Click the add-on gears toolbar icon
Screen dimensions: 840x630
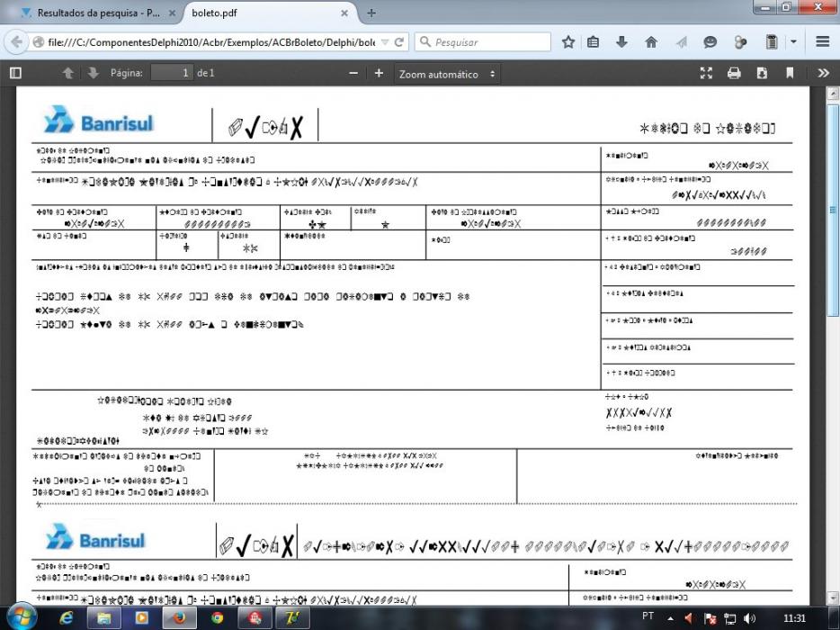click(x=740, y=41)
